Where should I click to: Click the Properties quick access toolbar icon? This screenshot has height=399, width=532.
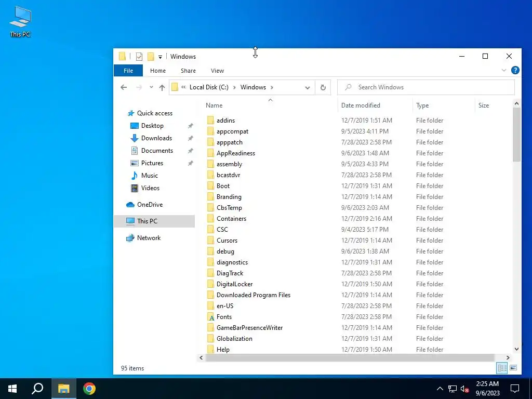pyautogui.click(x=139, y=57)
